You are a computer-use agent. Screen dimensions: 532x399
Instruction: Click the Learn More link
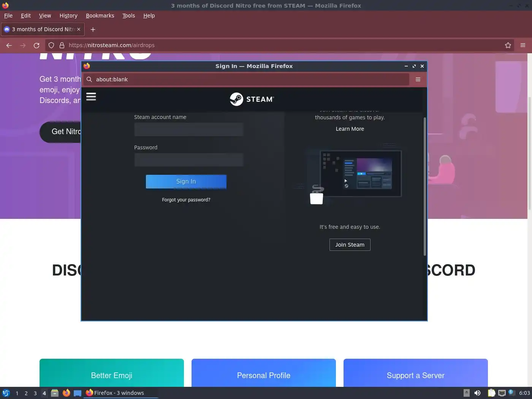[x=350, y=129]
